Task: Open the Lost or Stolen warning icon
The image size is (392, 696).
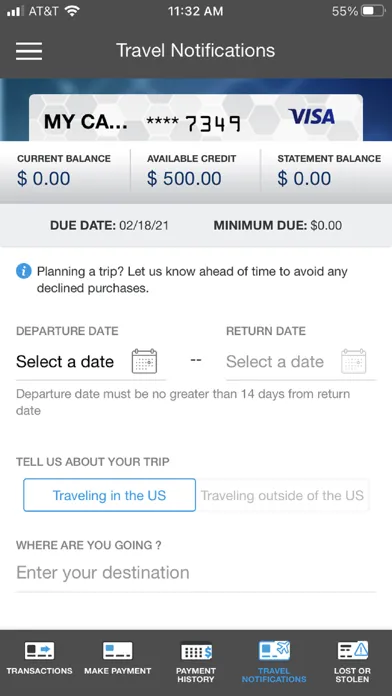Action: pyautogui.click(x=352, y=651)
